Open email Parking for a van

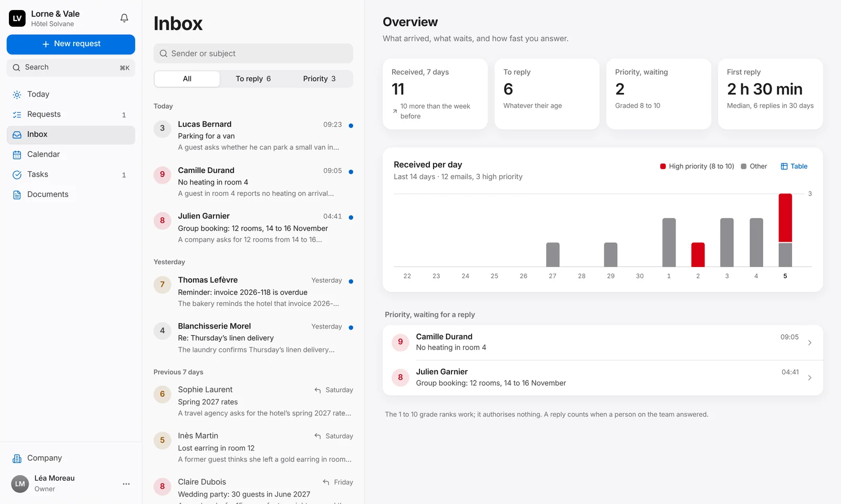(253, 136)
